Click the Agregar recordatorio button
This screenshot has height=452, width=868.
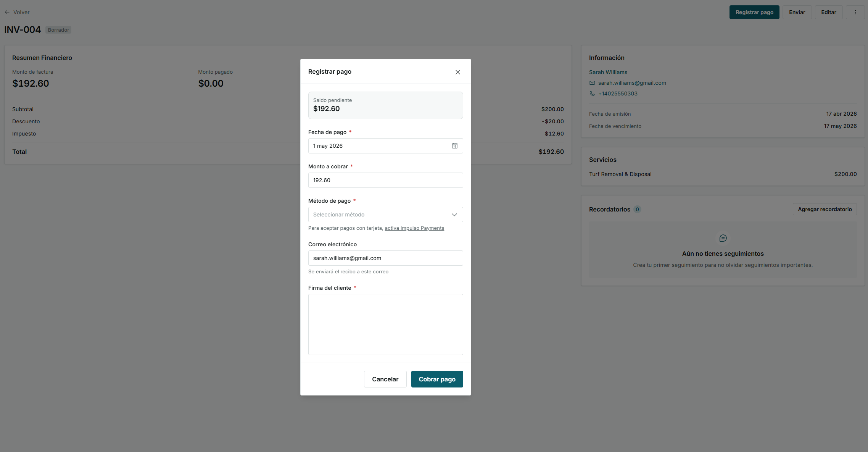point(825,209)
